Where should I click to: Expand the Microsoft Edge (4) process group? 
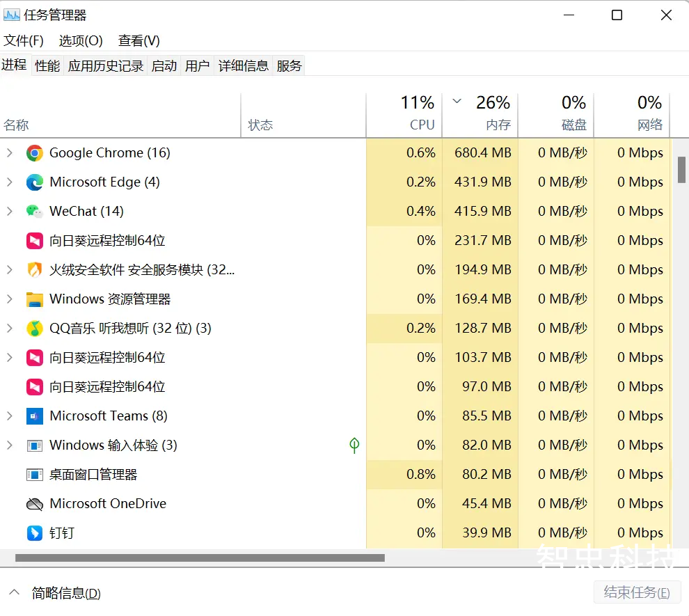tap(10, 182)
